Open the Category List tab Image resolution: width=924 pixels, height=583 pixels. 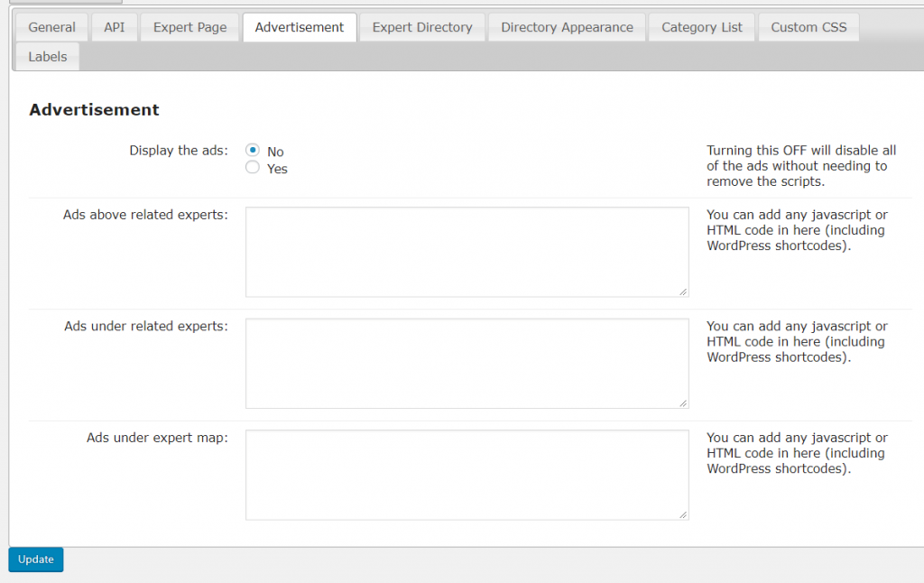coord(701,27)
